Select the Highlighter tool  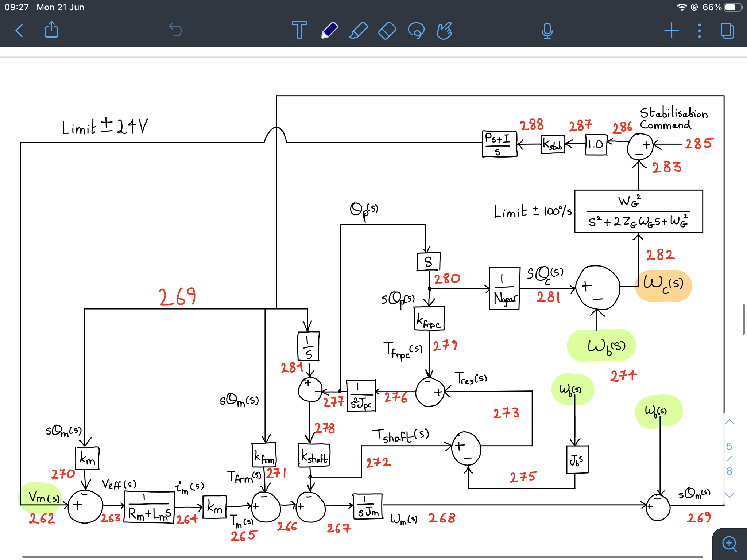coord(358,30)
